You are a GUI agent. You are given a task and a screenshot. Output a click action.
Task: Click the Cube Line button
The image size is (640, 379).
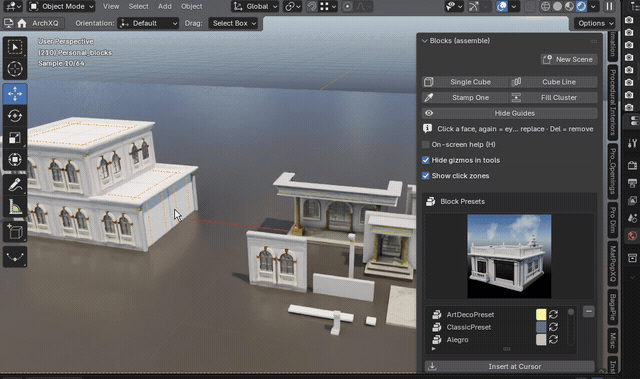point(554,82)
